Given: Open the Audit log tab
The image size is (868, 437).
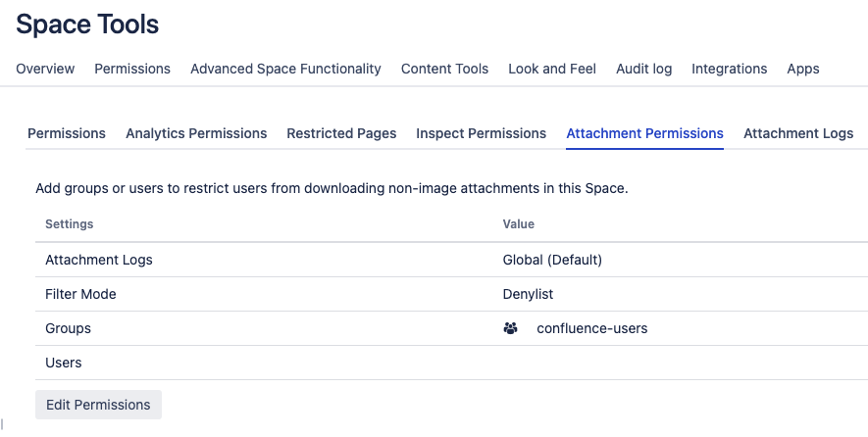Looking at the screenshot, I should pyautogui.click(x=643, y=69).
